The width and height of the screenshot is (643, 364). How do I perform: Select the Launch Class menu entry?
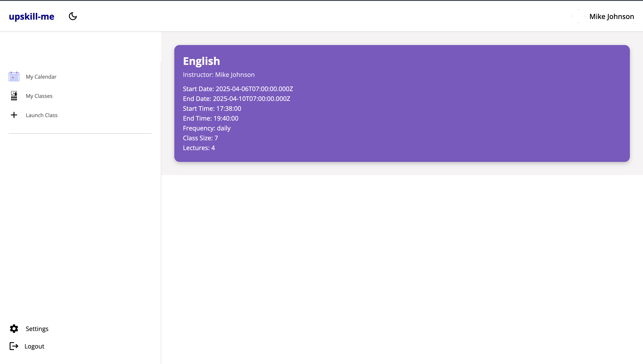click(x=42, y=115)
